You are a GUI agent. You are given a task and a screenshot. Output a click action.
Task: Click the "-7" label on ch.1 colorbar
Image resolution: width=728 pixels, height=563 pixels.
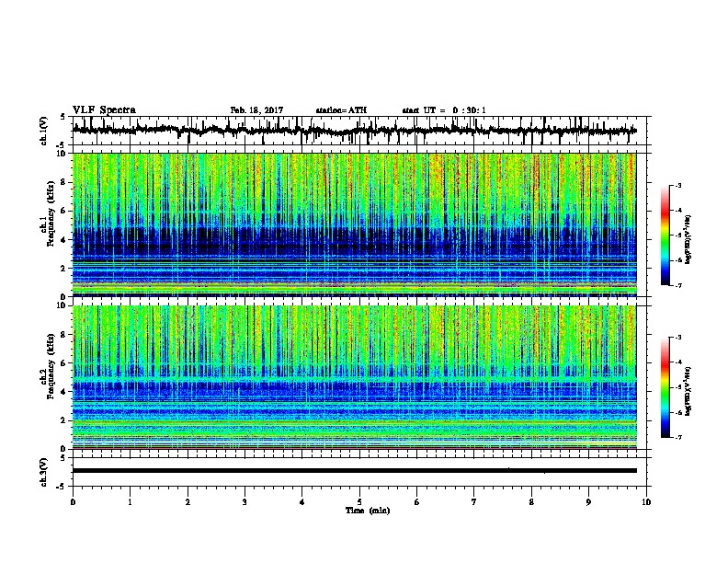(677, 285)
